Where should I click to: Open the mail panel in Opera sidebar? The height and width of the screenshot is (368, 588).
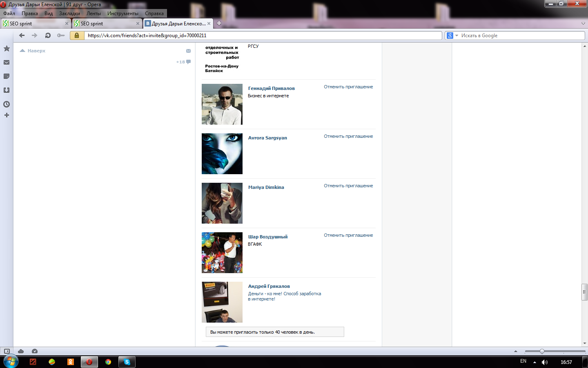pyautogui.click(x=7, y=63)
